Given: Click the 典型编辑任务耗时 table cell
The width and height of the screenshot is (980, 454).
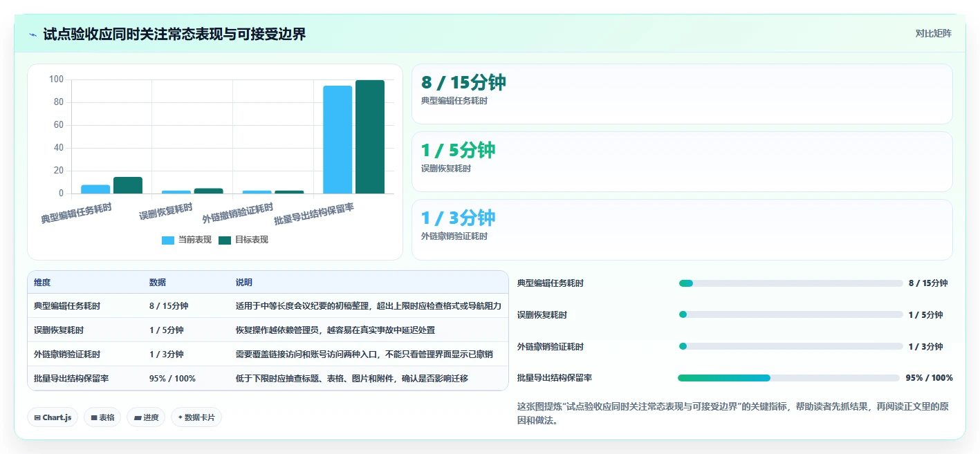Looking at the screenshot, I should coord(67,305).
